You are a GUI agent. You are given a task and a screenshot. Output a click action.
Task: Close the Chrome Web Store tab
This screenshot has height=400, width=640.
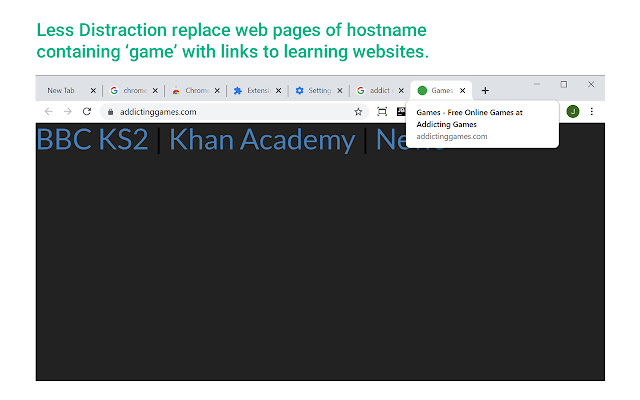point(217,91)
